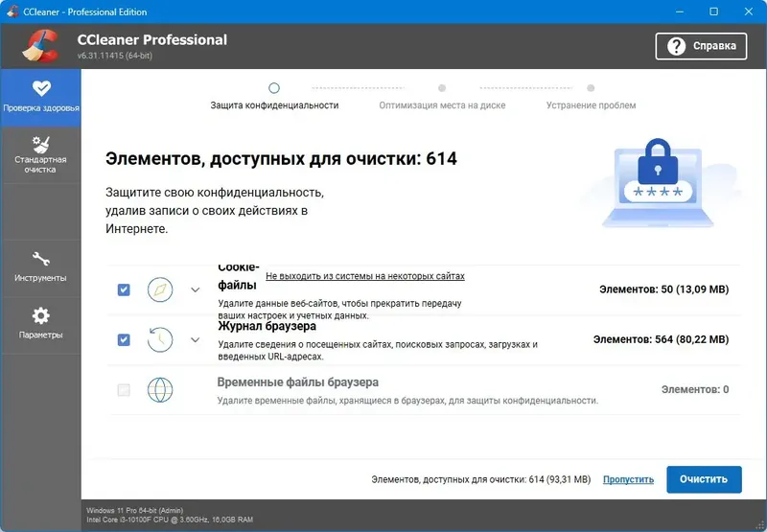Click the globe Временные файлы браузера icon

pos(160,390)
